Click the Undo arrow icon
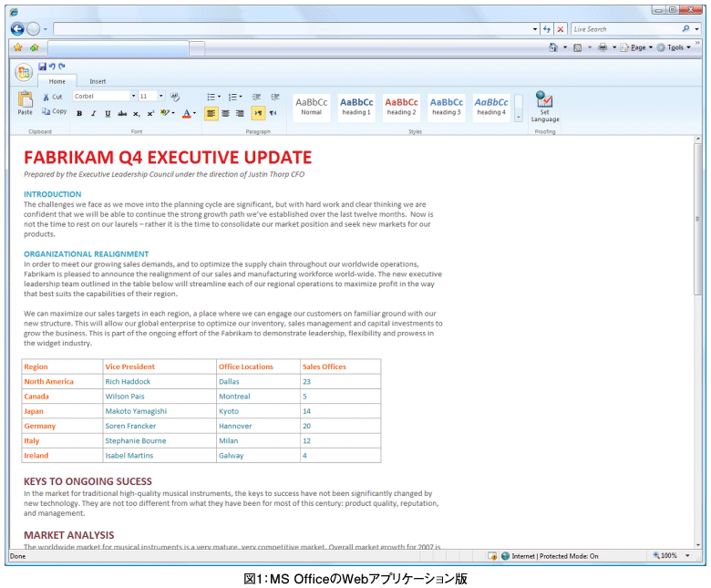 [x=52, y=67]
